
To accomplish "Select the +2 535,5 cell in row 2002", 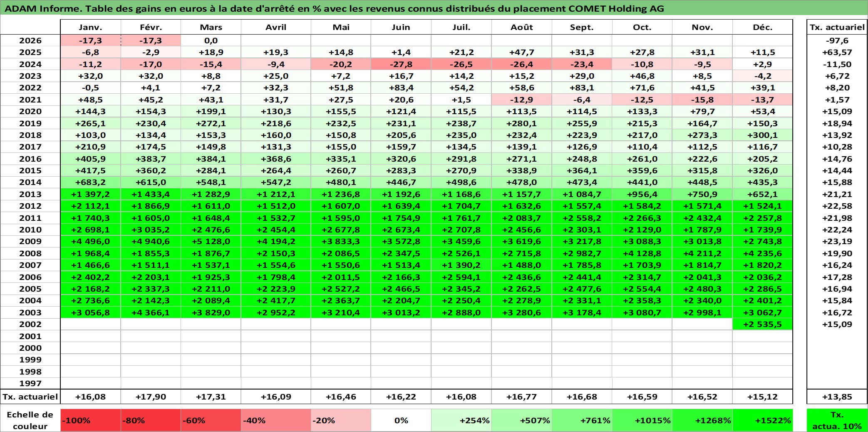I will point(763,324).
